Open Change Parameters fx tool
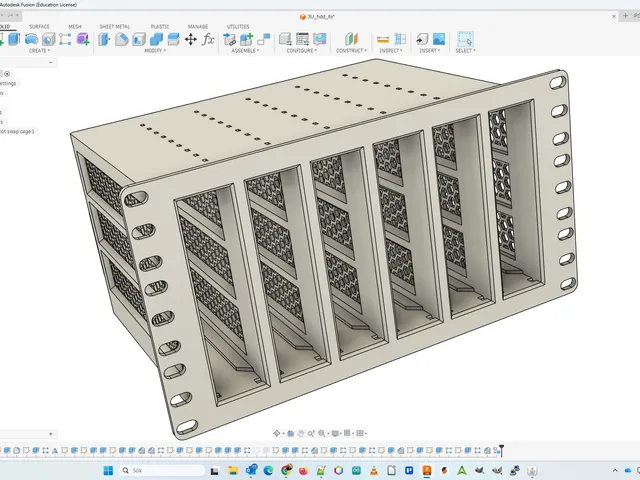 point(208,39)
